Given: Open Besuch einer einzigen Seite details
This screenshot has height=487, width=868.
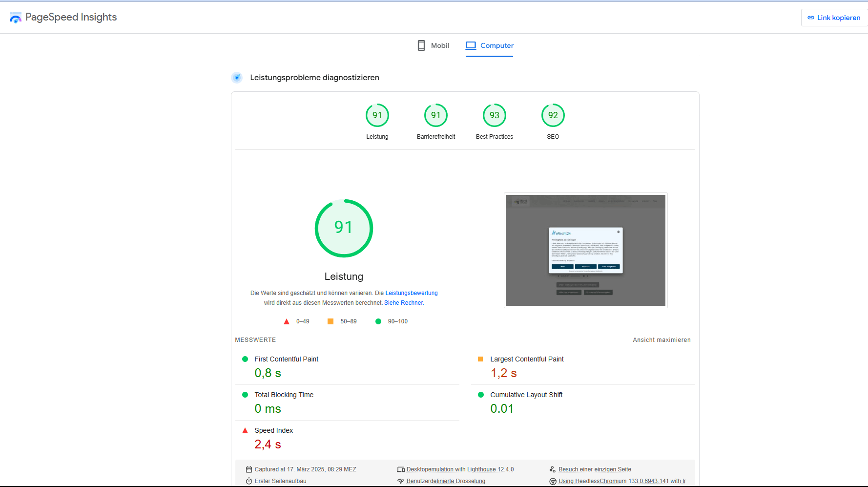Looking at the screenshot, I should [595, 469].
